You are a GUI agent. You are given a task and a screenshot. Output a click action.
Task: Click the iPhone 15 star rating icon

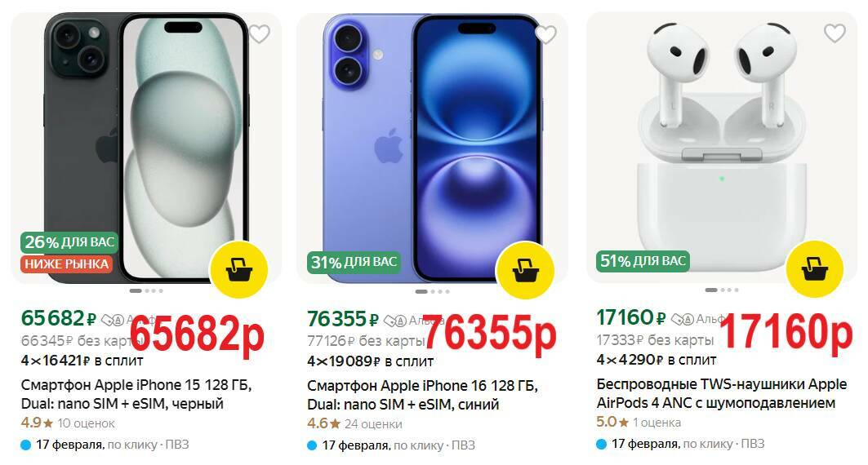pyautogui.click(x=48, y=423)
